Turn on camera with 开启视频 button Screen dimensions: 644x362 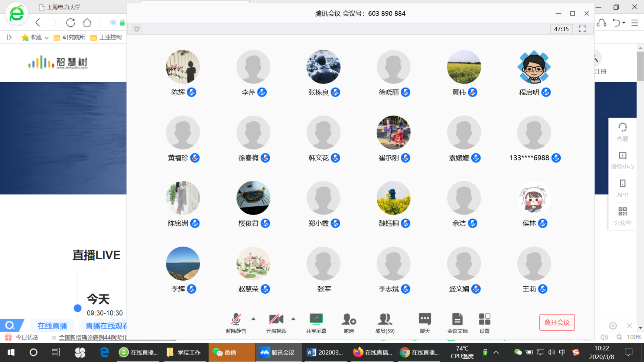[276, 323]
